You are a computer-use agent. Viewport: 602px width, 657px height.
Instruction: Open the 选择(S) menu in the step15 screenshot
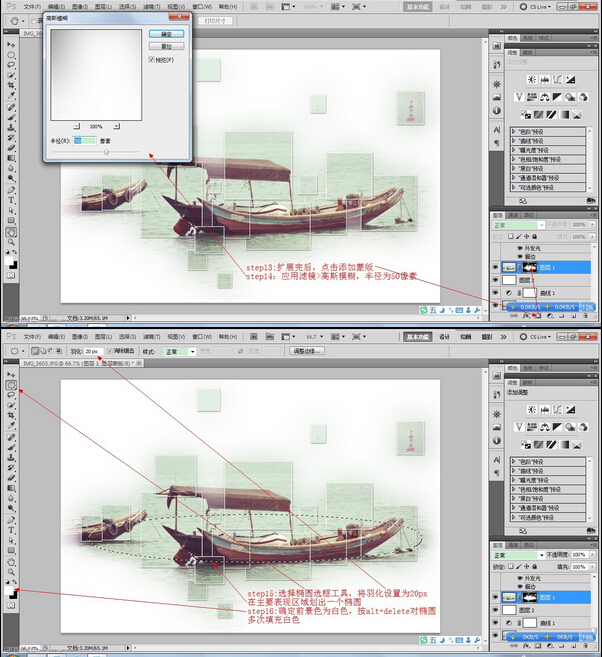pyautogui.click(x=127, y=336)
